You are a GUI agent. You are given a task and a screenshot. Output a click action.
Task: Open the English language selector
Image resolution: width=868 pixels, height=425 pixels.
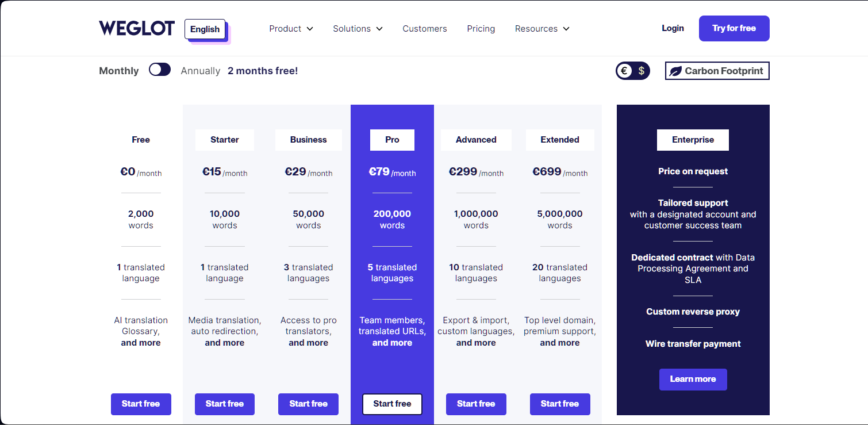(x=205, y=29)
